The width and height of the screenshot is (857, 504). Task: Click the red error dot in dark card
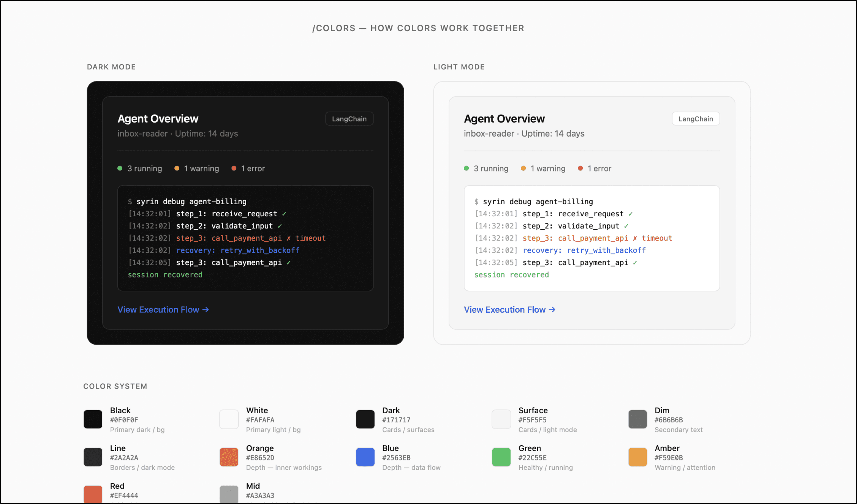(x=234, y=168)
